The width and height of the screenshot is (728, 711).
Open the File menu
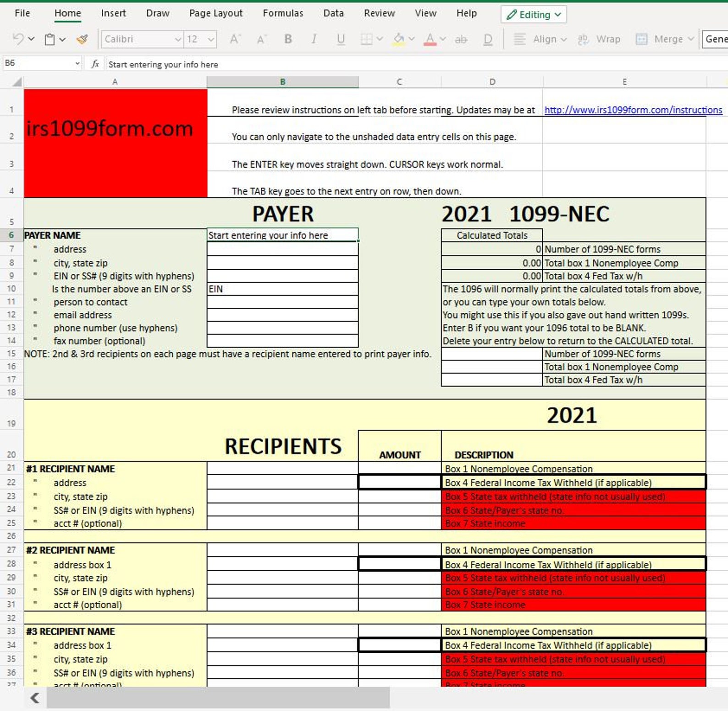[x=22, y=13]
